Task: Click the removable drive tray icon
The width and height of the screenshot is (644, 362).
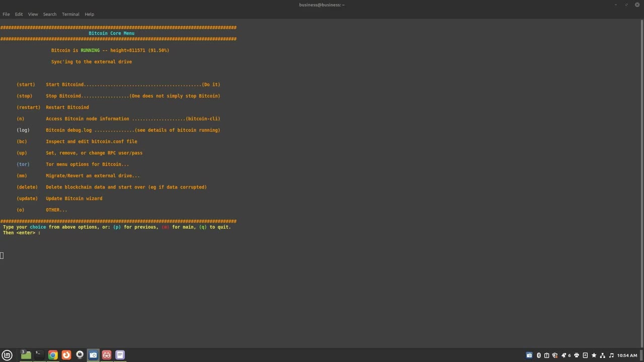Action: [585, 355]
